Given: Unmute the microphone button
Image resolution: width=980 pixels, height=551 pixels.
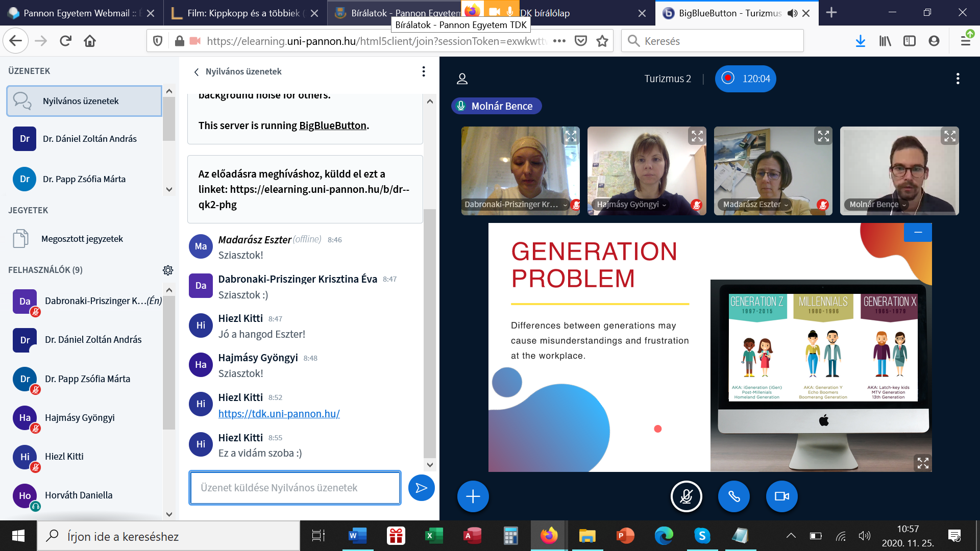Looking at the screenshot, I should coord(686,496).
